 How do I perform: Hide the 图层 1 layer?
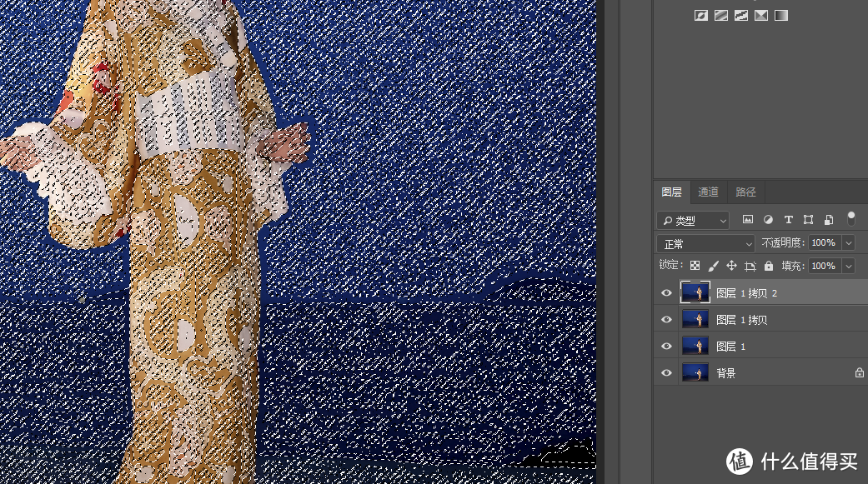(666, 347)
